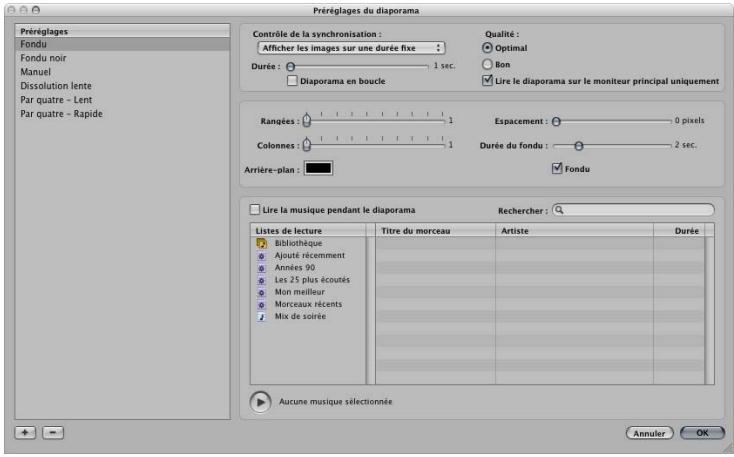Image resolution: width=734 pixels, height=457 pixels.
Task: Click the Morceaux récents playlist icon
Action: pyautogui.click(x=262, y=304)
